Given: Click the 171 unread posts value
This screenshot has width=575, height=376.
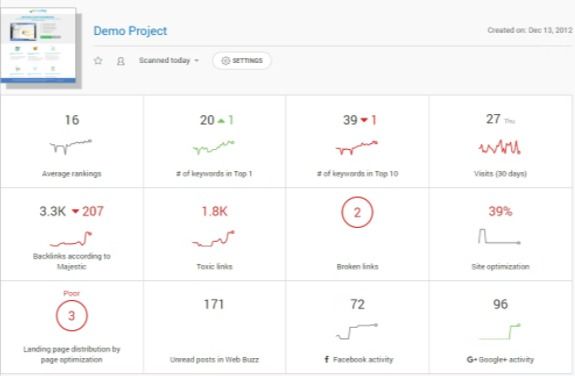Looking at the screenshot, I should point(214,304).
